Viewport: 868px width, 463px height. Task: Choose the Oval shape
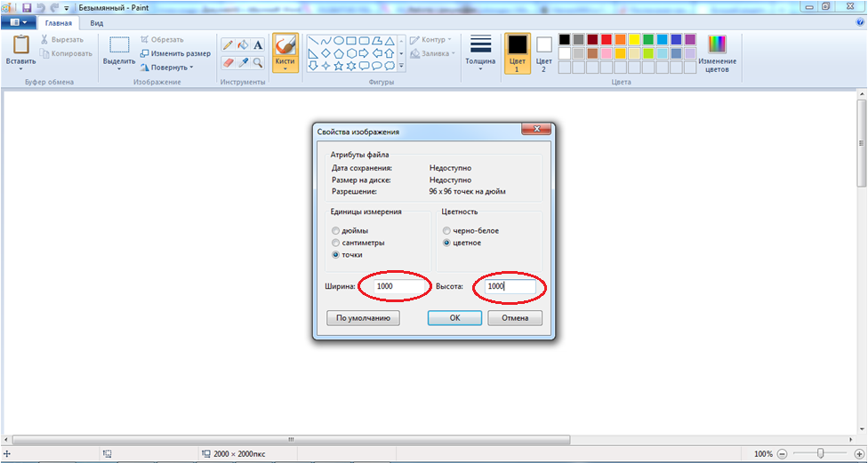pyautogui.click(x=338, y=41)
